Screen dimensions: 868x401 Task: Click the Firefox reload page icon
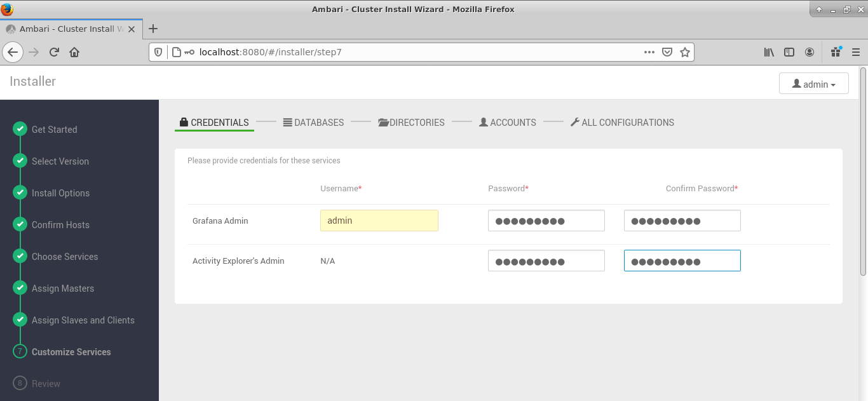tap(54, 52)
